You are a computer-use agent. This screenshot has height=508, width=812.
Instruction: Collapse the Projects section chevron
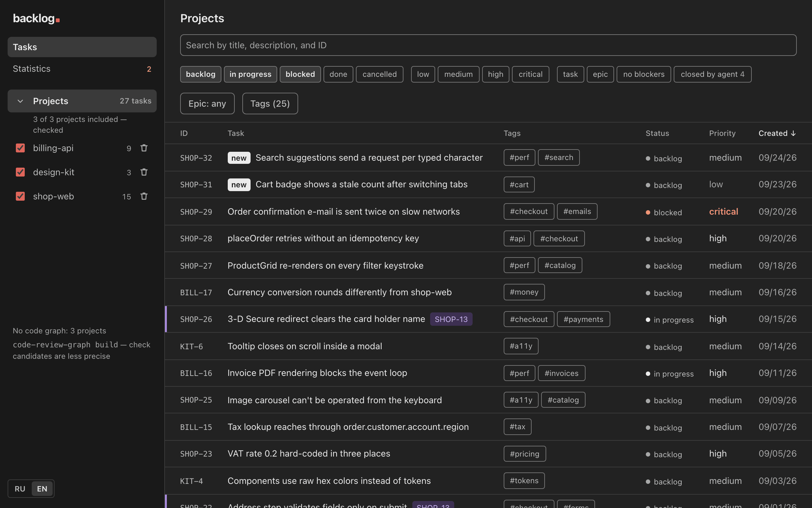click(x=21, y=101)
